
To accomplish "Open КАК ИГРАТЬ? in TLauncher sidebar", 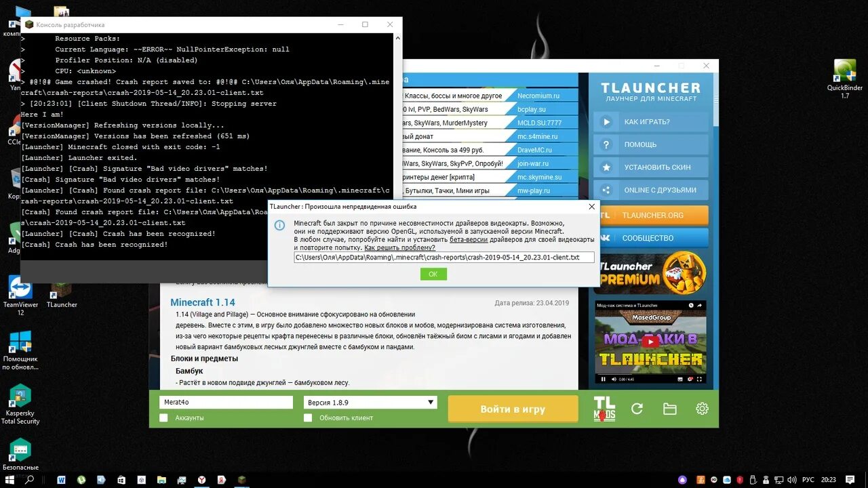I will [651, 122].
